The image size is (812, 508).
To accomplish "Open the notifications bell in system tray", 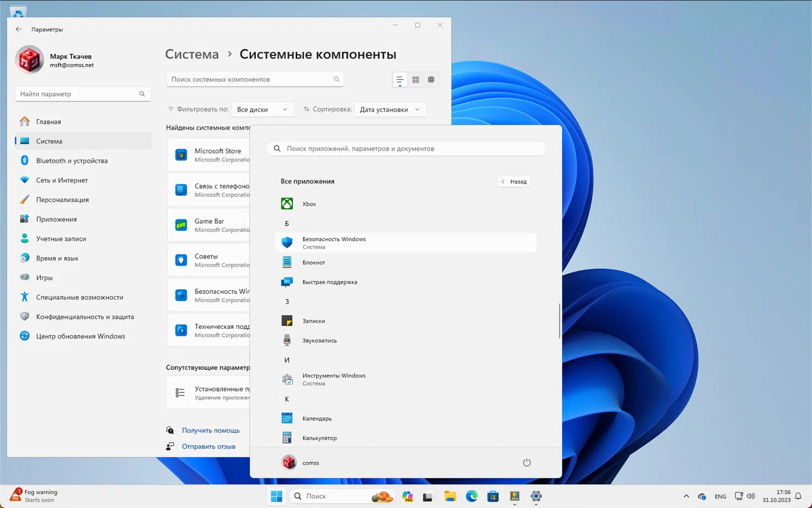I will (798, 496).
